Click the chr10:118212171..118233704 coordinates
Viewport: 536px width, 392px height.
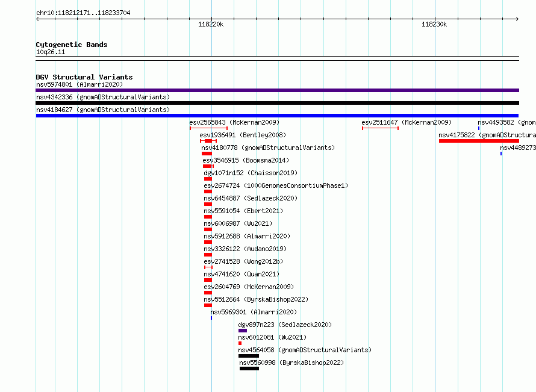coord(83,13)
